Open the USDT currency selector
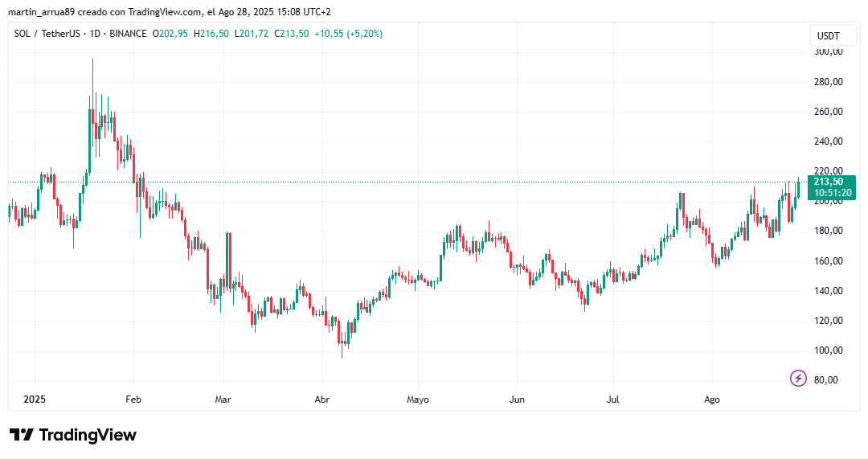This screenshot has height=459, width=868. tap(828, 36)
